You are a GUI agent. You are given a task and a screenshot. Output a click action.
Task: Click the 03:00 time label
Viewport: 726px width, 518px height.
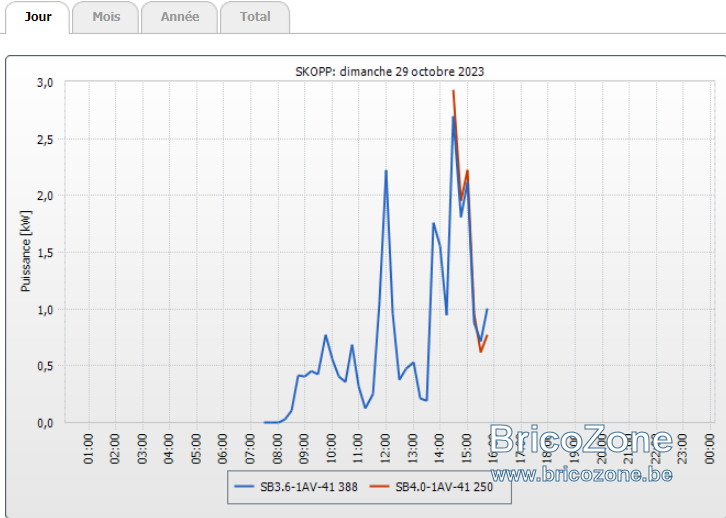142,449
